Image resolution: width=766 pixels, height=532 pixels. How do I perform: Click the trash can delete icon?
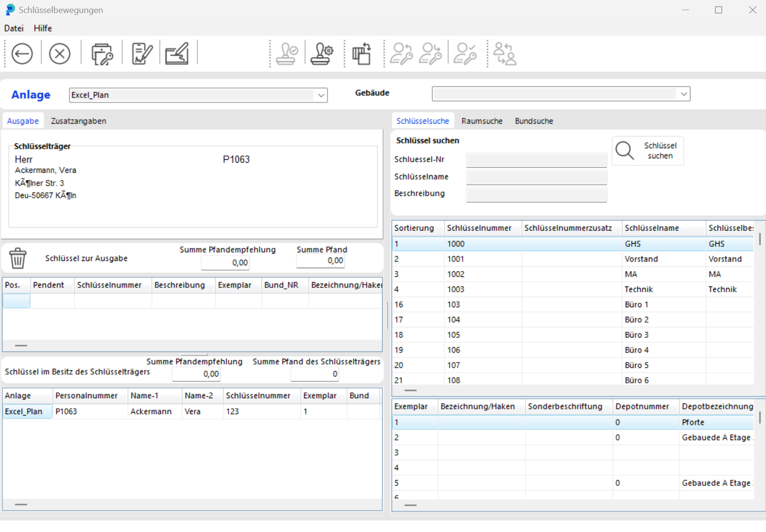[18, 258]
